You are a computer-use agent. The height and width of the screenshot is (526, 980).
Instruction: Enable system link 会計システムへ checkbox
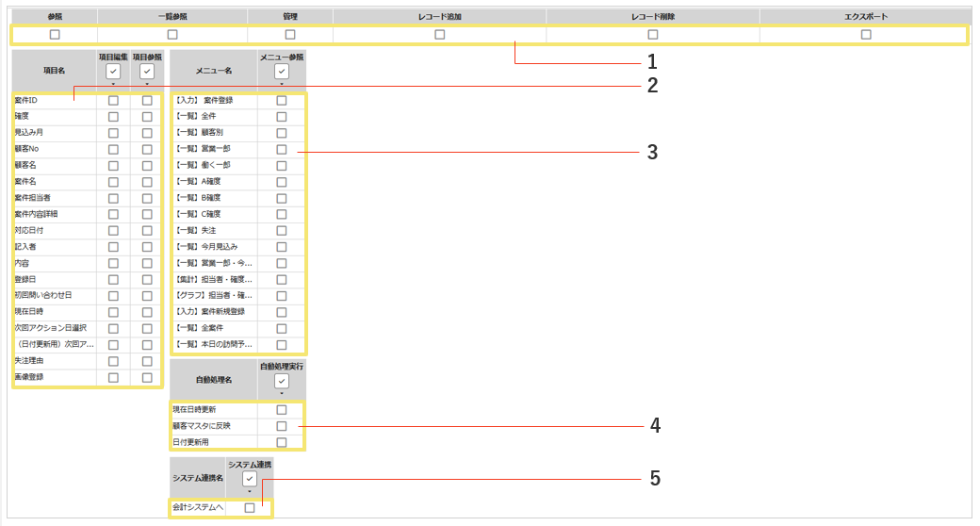(250, 508)
